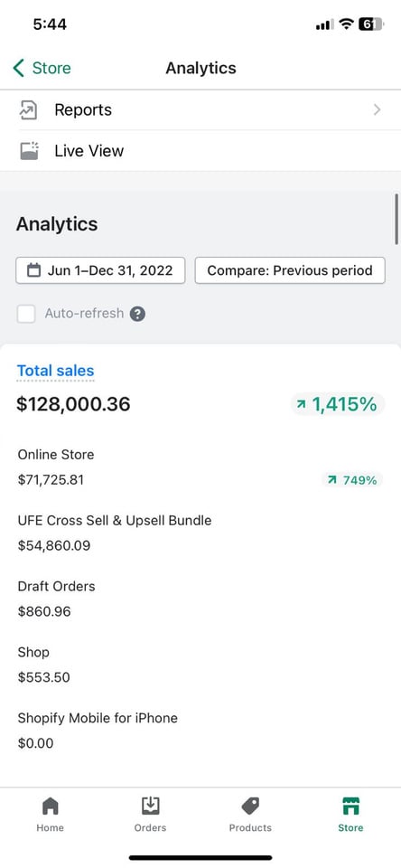The height and width of the screenshot is (868, 401).
Task: Go back to Store
Action: coord(42,68)
